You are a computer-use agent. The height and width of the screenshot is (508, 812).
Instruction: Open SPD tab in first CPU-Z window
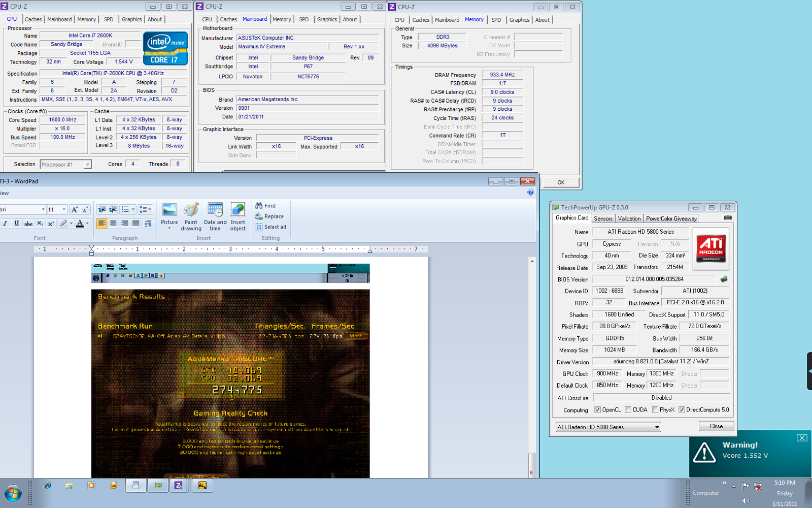click(x=109, y=19)
